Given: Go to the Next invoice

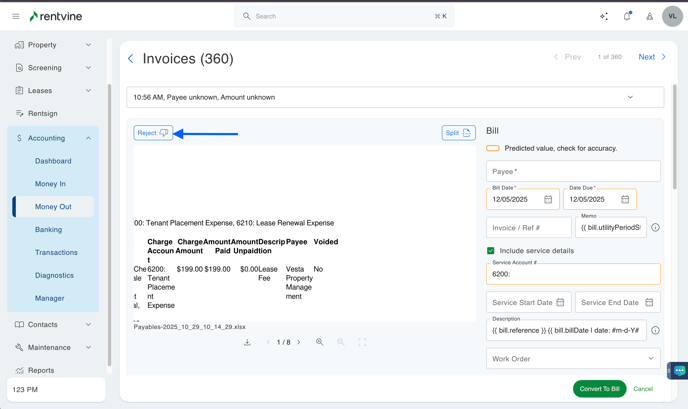Looking at the screenshot, I should (651, 57).
